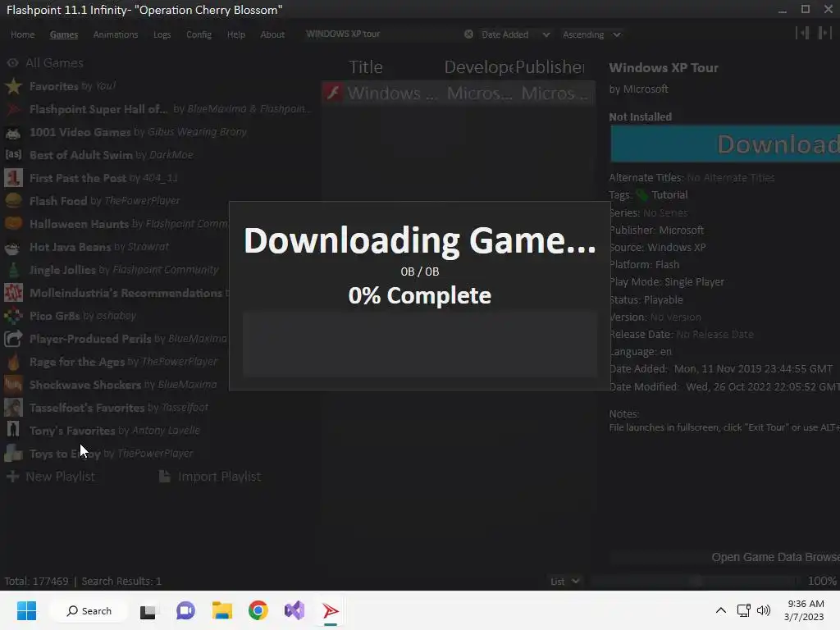The image size is (840, 630).
Task: Open Visual Studio from the taskbar
Action: pyautogui.click(x=294, y=610)
